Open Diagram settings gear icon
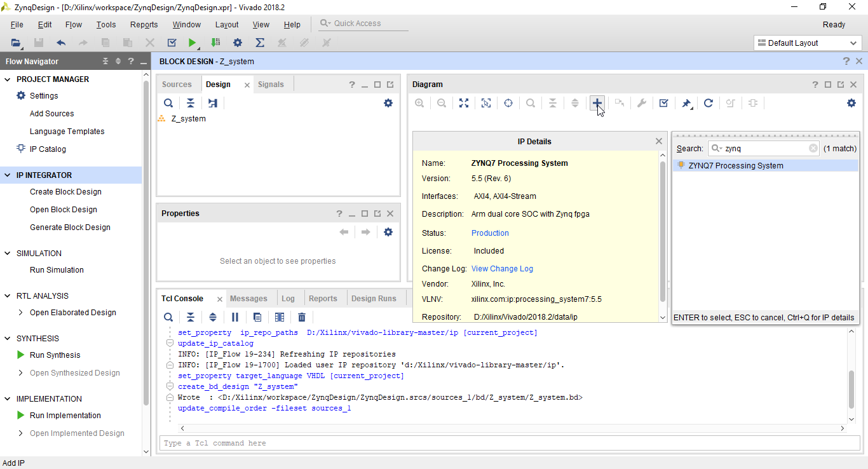This screenshot has height=469, width=868. [x=851, y=103]
